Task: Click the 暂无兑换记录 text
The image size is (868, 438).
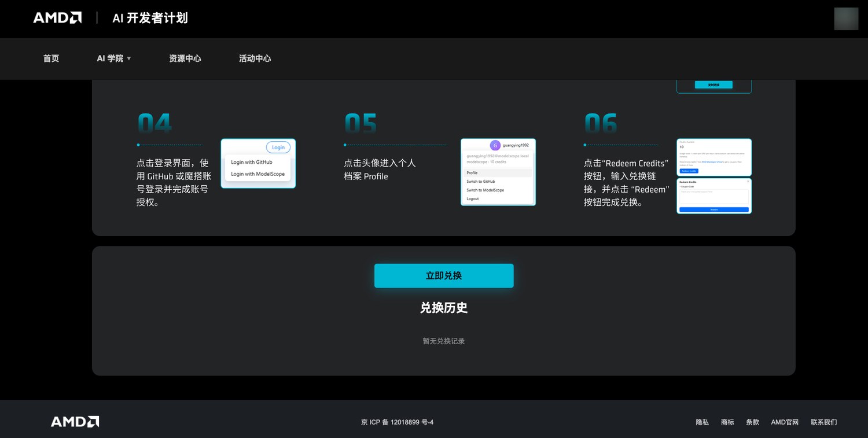Action: 444,341
